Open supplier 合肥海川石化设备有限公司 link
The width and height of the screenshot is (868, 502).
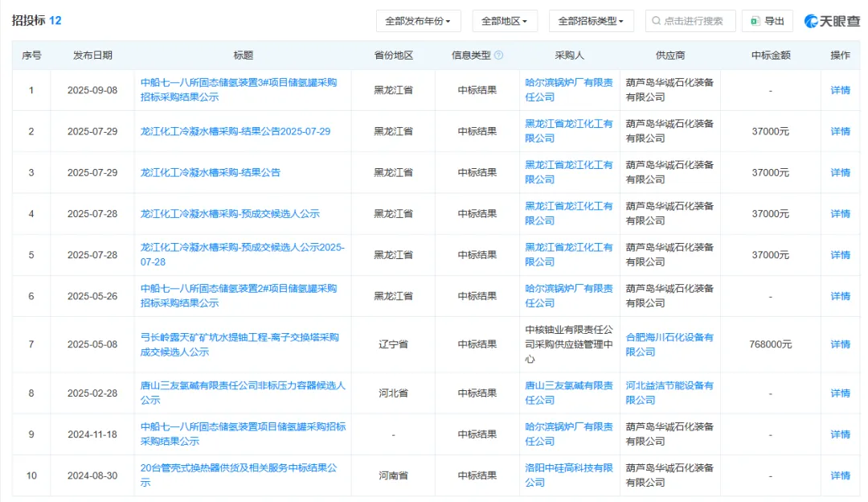click(669, 344)
